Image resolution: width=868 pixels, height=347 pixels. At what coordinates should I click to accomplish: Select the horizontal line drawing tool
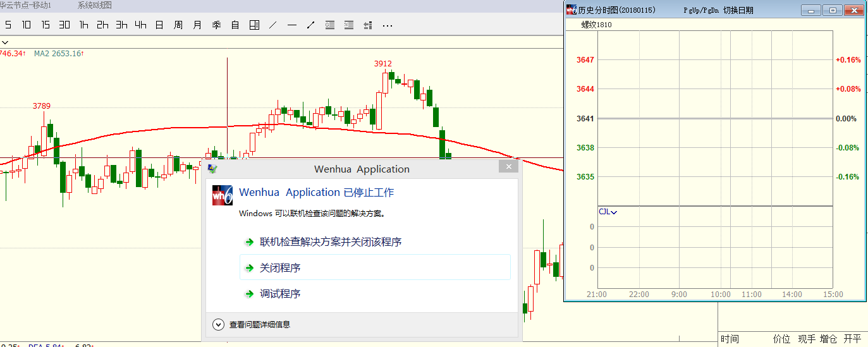(292, 25)
